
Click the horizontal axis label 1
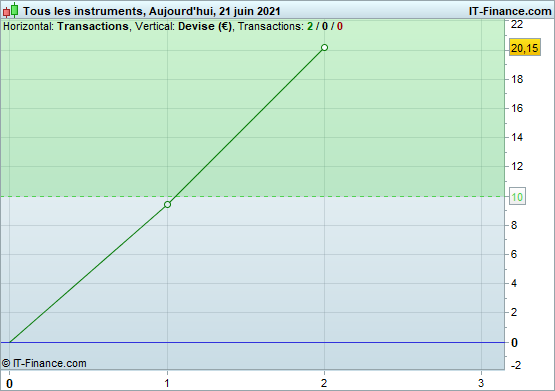pos(167,383)
